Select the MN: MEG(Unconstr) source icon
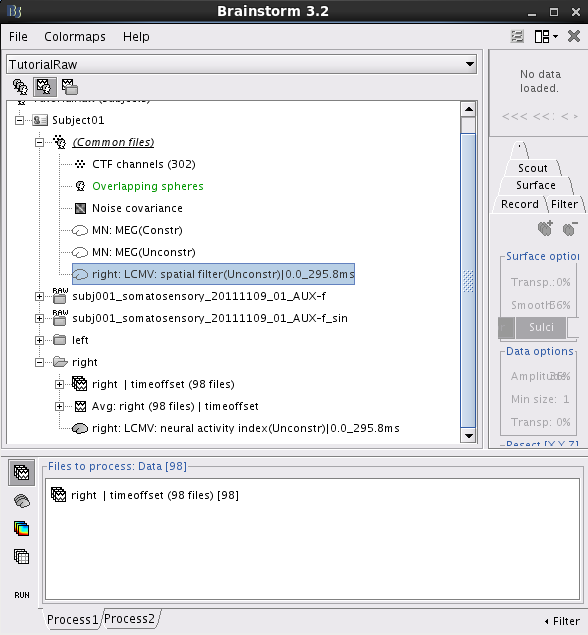 [x=80, y=252]
